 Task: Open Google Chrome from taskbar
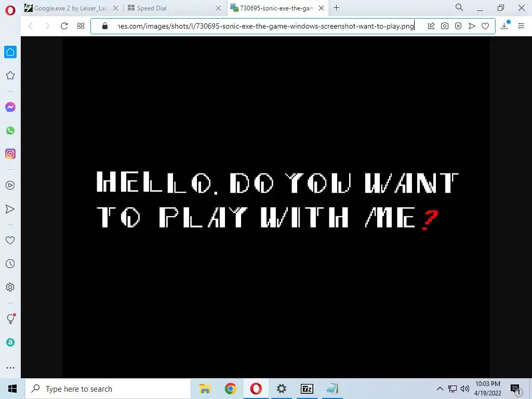(x=230, y=389)
